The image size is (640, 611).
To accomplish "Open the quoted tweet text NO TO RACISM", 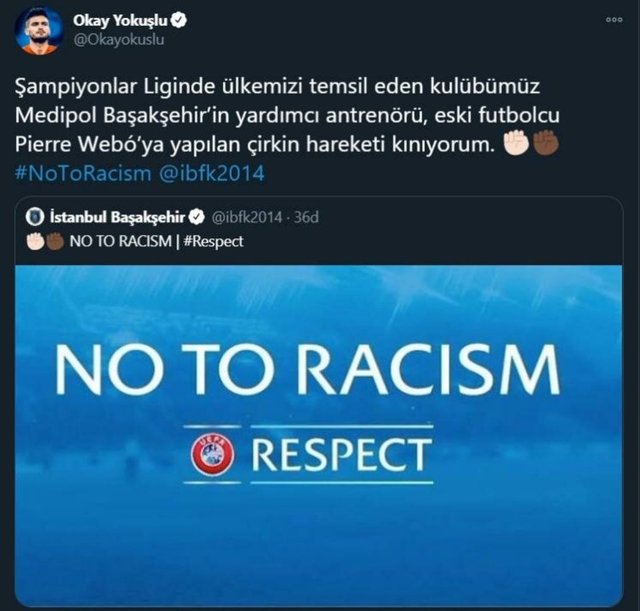I will coord(120,241).
